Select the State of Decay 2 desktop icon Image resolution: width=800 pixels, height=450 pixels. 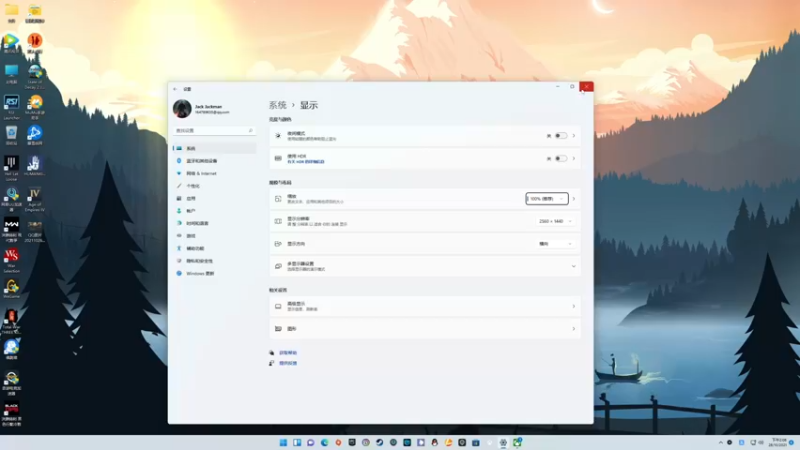(x=35, y=77)
